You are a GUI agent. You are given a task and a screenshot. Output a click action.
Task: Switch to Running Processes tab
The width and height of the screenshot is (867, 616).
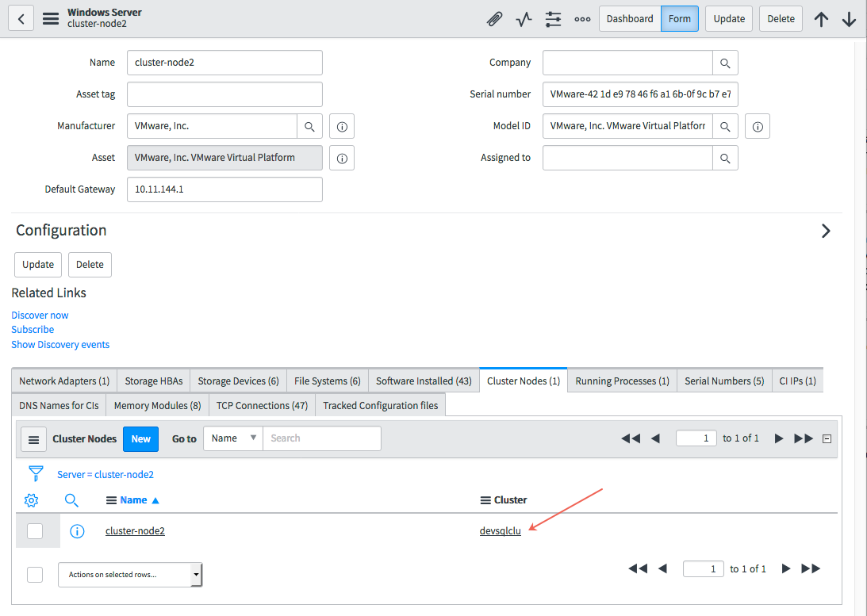(622, 381)
